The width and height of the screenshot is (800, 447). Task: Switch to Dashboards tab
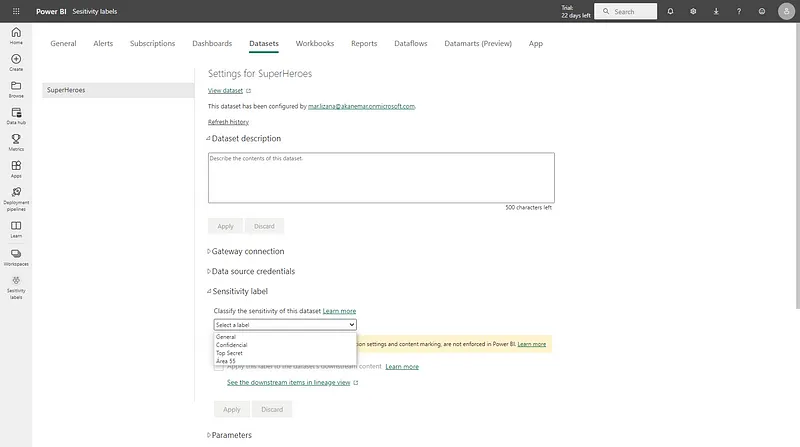(x=212, y=43)
